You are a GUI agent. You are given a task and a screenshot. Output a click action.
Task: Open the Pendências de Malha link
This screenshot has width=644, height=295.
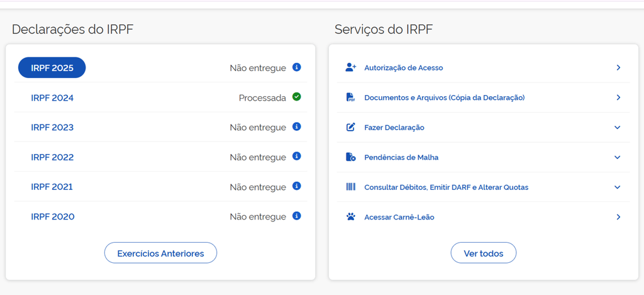pos(401,157)
